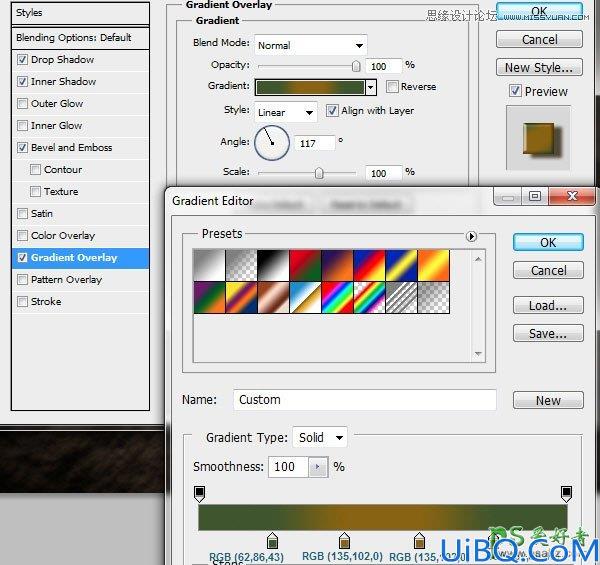Select the foreground-to-transparent gradient preset

coord(241,265)
